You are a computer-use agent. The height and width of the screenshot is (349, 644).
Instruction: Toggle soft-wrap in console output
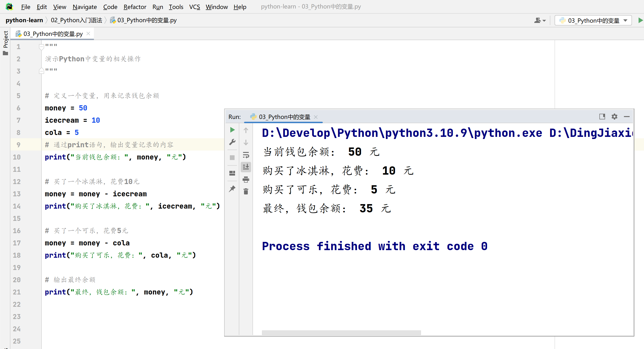(x=246, y=155)
